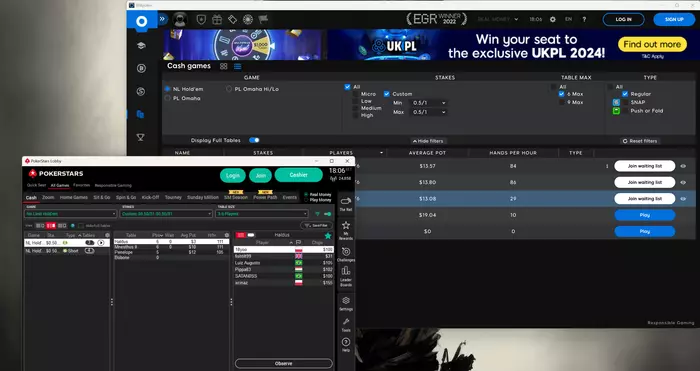
Task: Open The Rail in PokerStars sidebar
Action: coord(346,204)
